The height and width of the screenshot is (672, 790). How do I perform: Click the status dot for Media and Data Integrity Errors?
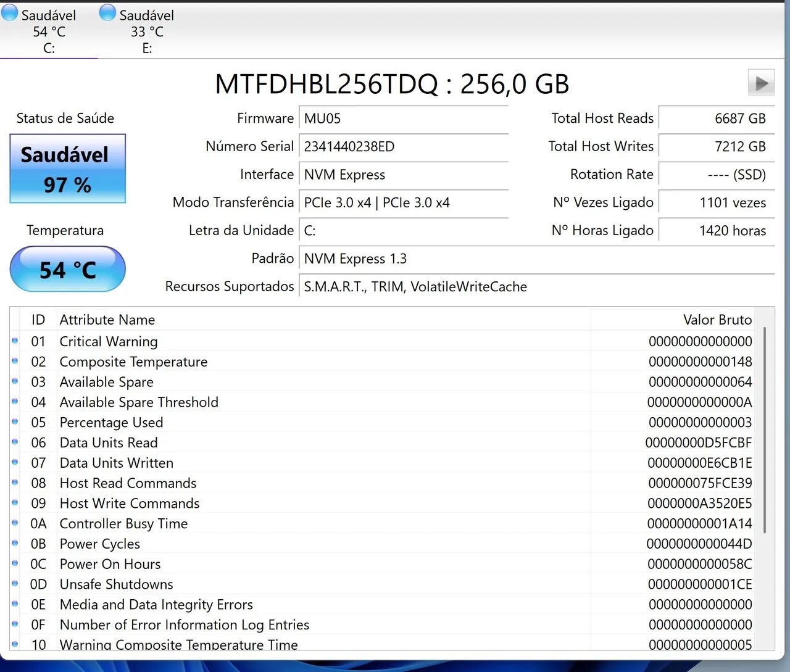15,604
